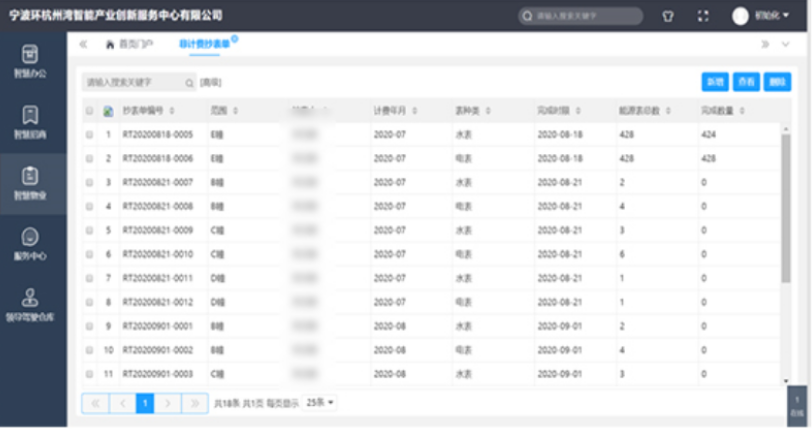
Task: Click the Excel export icon in table header
Action: pyautogui.click(x=108, y=111)
